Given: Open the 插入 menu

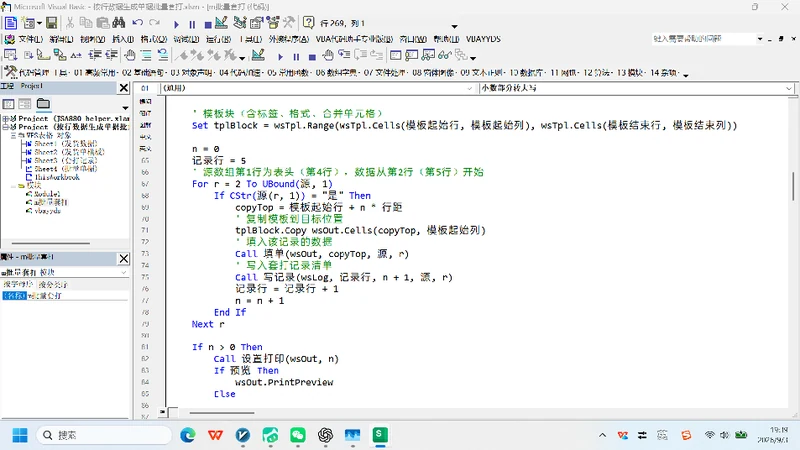Looking at the screenshot, I should [x=123, y=39].
